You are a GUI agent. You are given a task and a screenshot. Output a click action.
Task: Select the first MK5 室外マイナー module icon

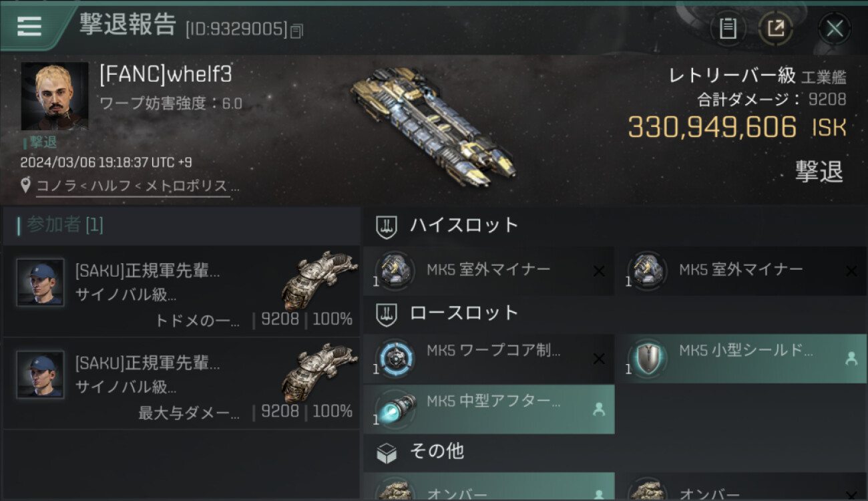click(394, 270)
